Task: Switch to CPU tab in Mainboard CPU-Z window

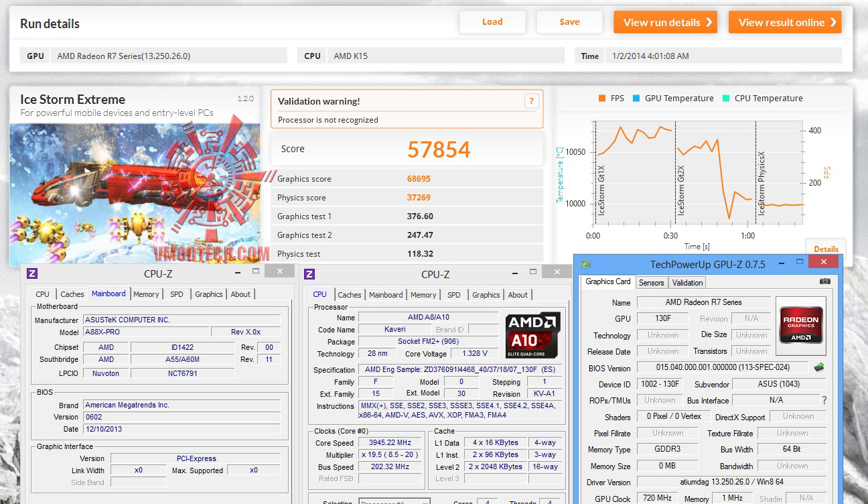Action: 42,294
